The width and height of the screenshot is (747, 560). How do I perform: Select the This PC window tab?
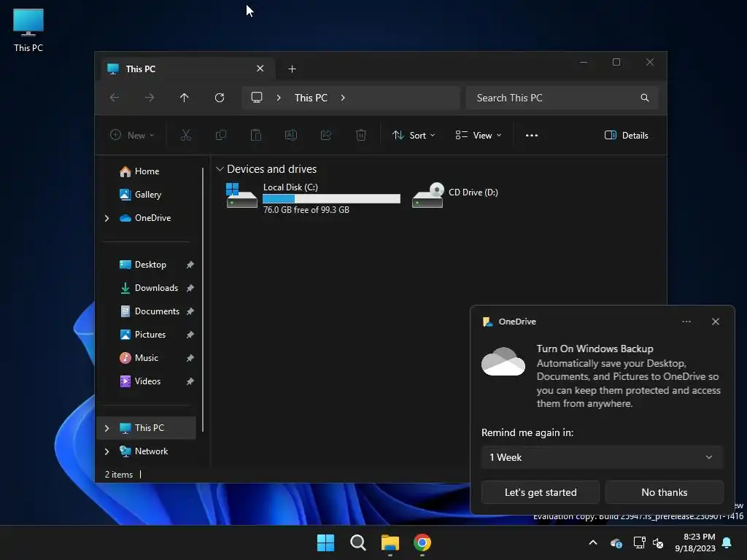(x=189, y=69)
